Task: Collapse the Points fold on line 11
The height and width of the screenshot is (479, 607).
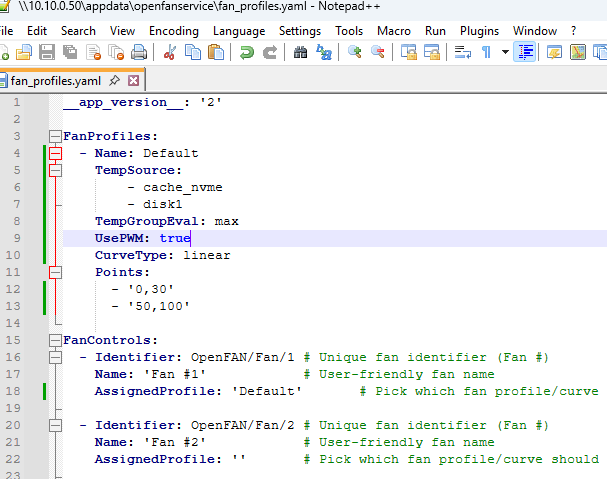Action: pyautogui.click(x=55, y=272)
